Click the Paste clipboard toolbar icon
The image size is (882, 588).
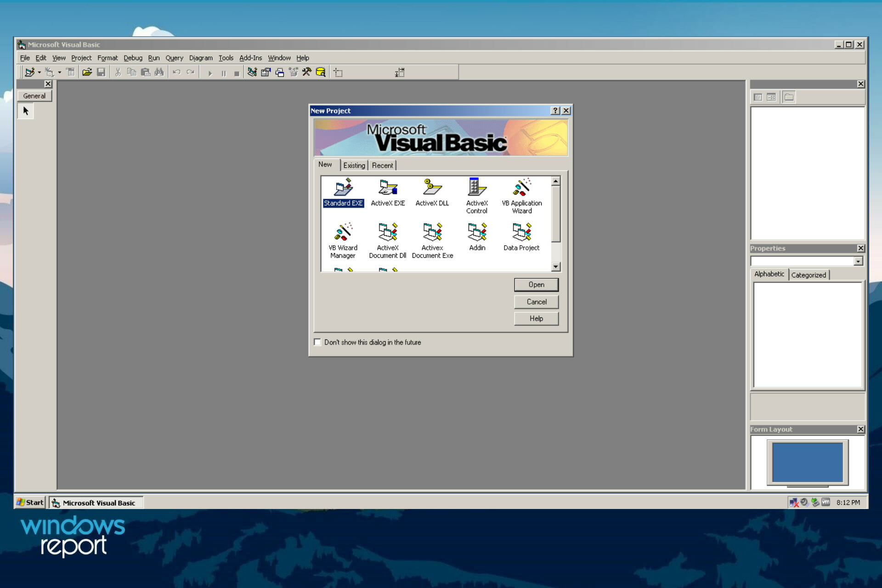click(145, 72)
